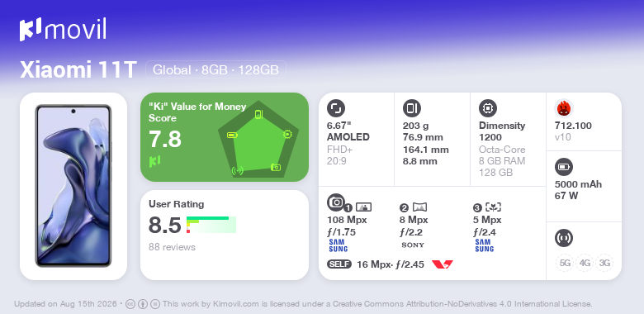Click the SELF selfie camera badge
Screen dimensions: 644x314
coord(339,264)
